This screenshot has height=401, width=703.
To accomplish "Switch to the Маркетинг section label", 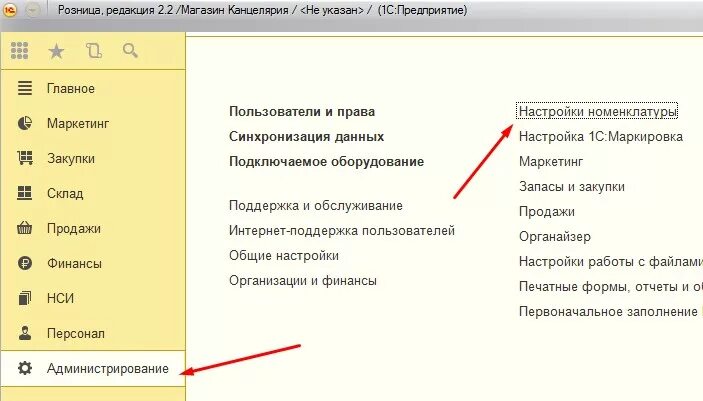I will (x=78, y=123).
